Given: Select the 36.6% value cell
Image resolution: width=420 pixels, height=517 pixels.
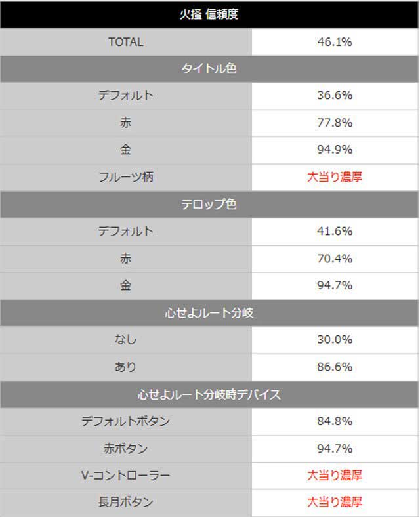Looking at the screenshot, I should pyautogui.click(x=335, y=96).
